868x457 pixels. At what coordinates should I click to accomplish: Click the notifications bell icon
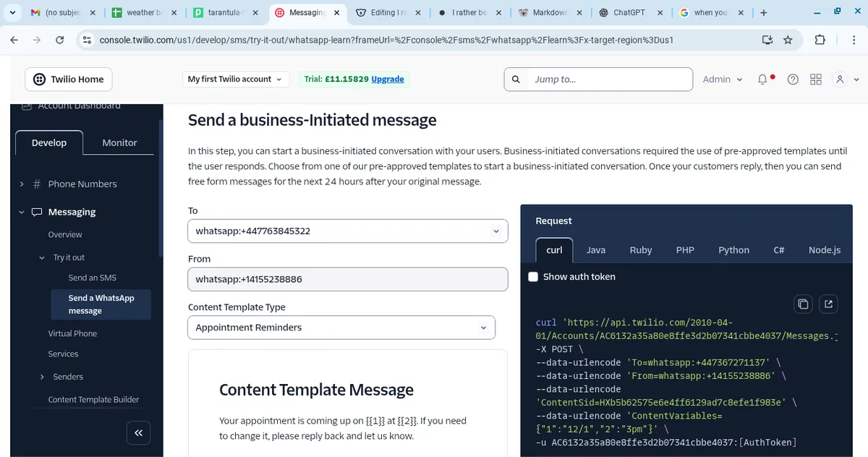tap(762, 80)
